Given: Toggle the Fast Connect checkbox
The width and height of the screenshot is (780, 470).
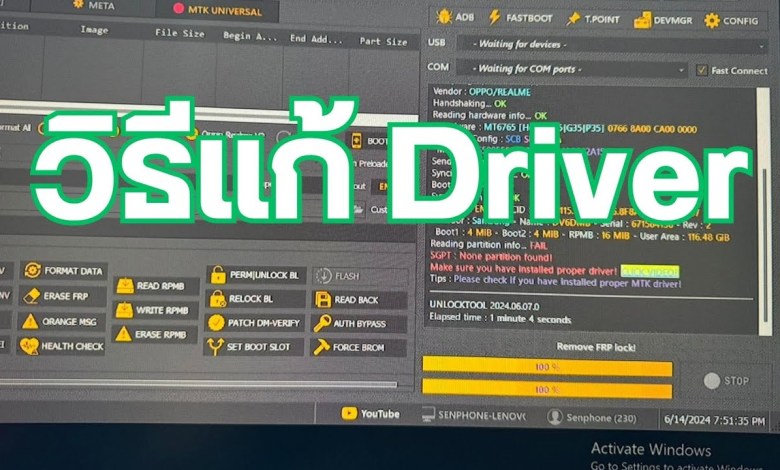Looking at the screenshot, I should click(x=702, y=70).
